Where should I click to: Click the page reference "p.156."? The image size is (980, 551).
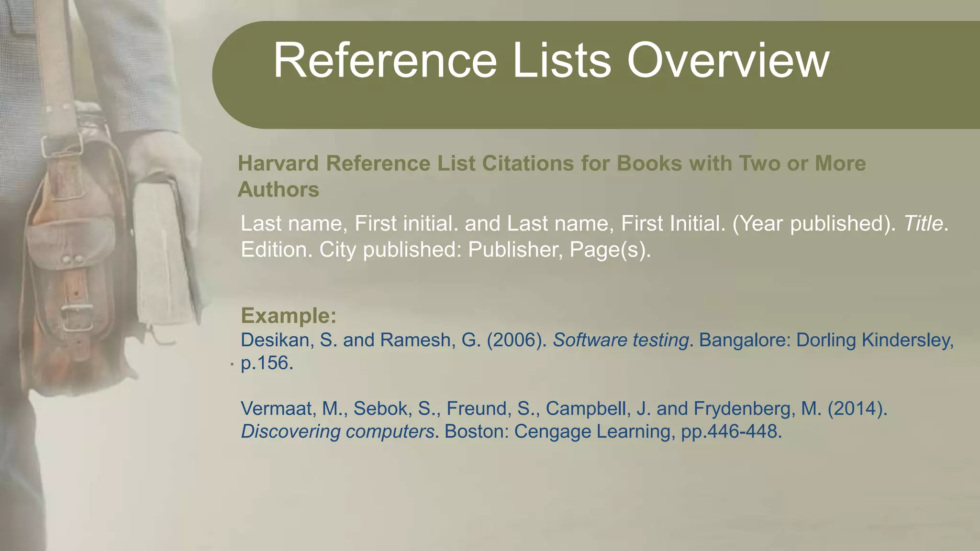tap(267, 363)
